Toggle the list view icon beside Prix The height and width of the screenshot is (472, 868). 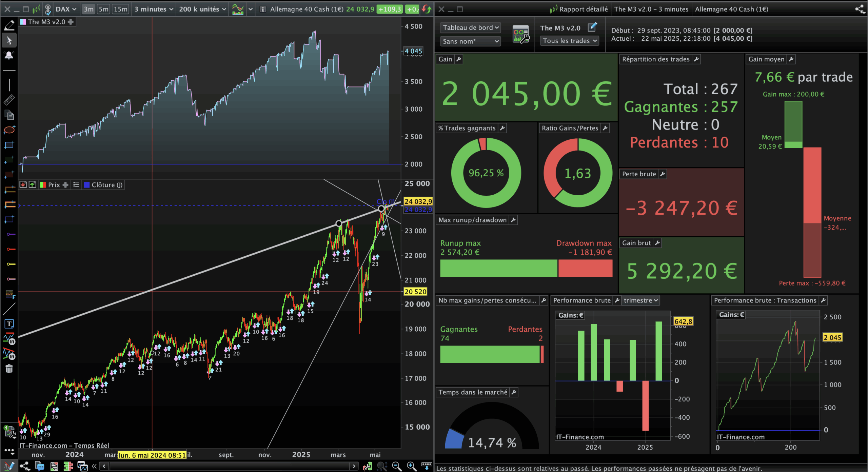click(x=76, y=185)
